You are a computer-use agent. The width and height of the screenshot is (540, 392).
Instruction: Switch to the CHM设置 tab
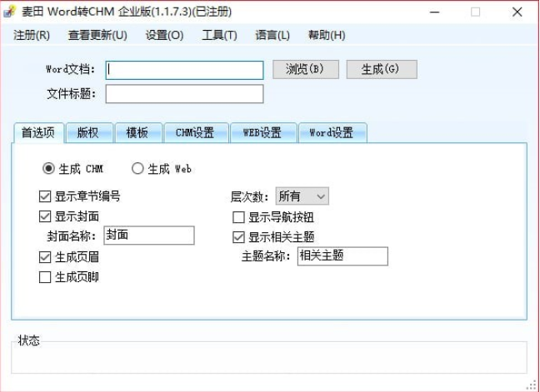pos(197,132)
